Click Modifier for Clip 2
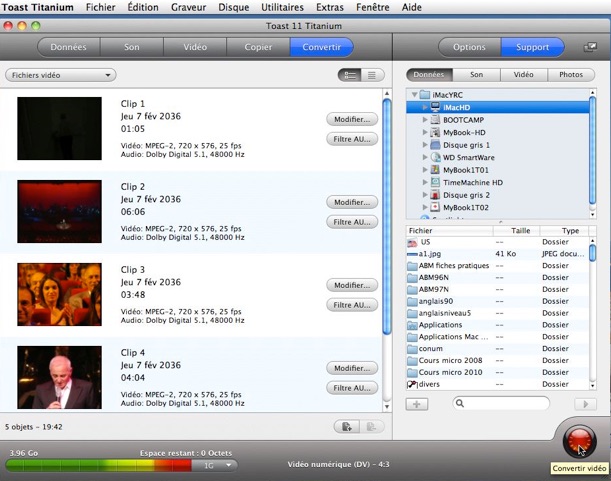The width and height of the screenshot is (611, 481). (x=352, y=202)
